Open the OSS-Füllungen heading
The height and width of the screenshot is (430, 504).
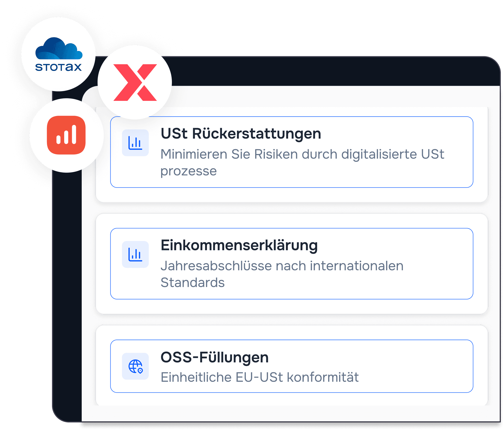214,357
